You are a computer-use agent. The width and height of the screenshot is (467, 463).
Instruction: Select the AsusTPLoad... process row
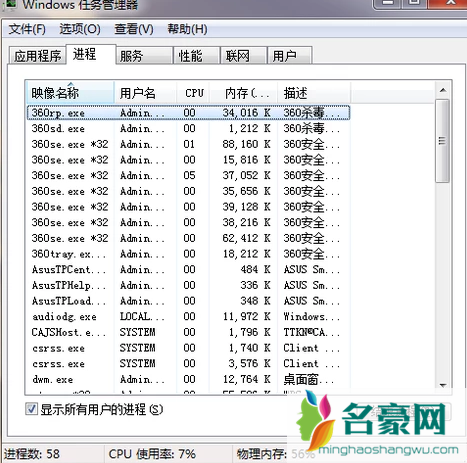[x=188, y=301]
